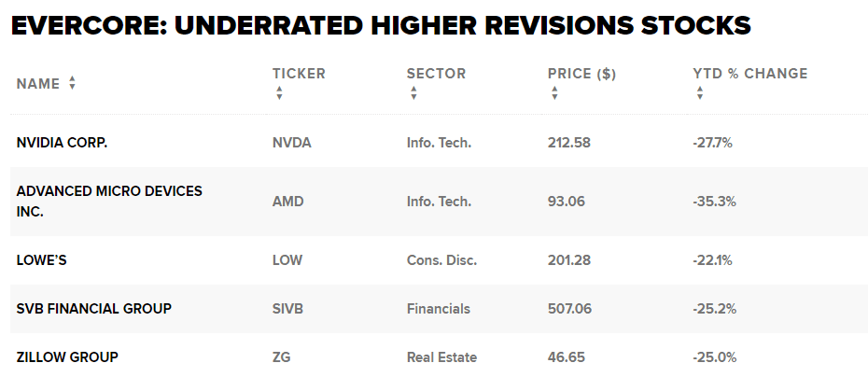Select the Zillow Group company name
The height and width of the screenshot is (391, 868).
67,357
